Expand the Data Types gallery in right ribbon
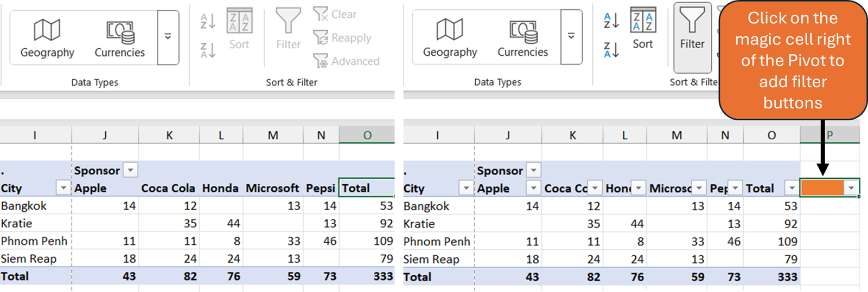This screenshot has width=868, height=292. 571,36
